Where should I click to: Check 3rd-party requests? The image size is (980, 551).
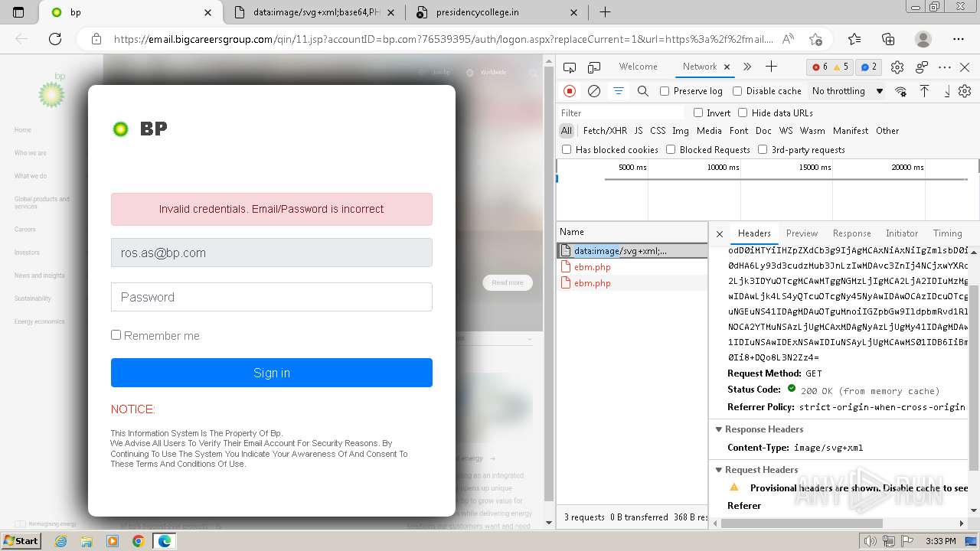(x=763, y=149)
